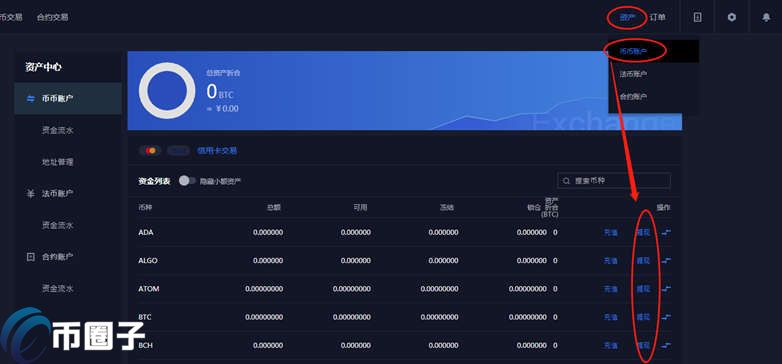Click the 信用卡交易 link
The image size is (782, 364).
point(217,151)
